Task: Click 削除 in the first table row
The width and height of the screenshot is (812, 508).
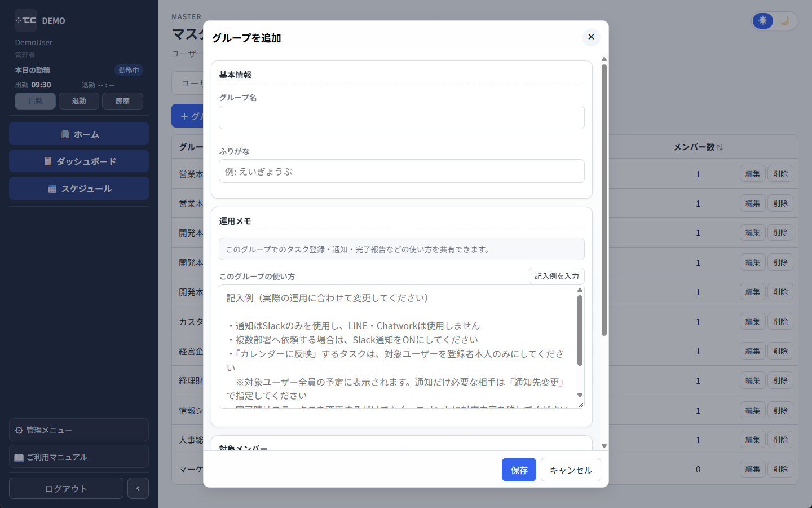Action: [780, 174]
